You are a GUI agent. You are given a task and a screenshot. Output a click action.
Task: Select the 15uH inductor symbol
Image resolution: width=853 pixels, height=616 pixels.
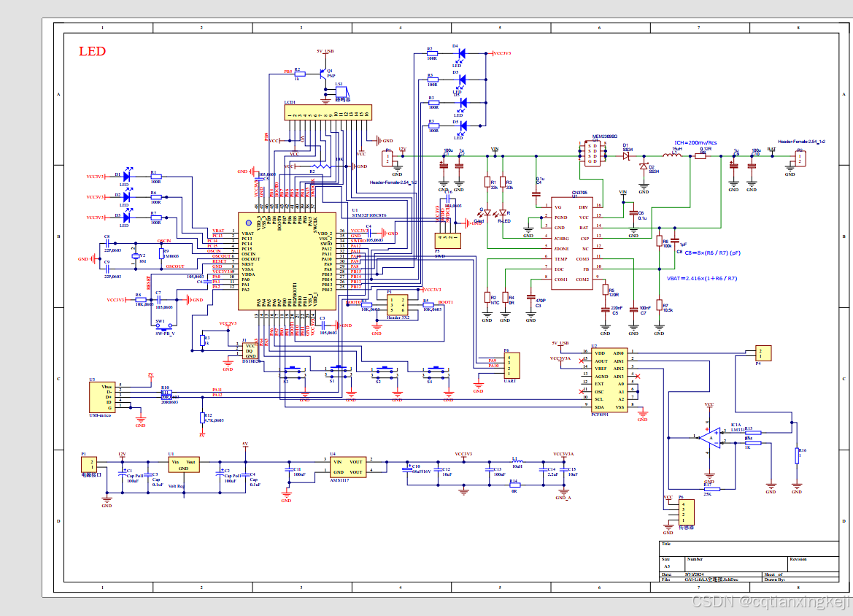(x=672, y=155)
